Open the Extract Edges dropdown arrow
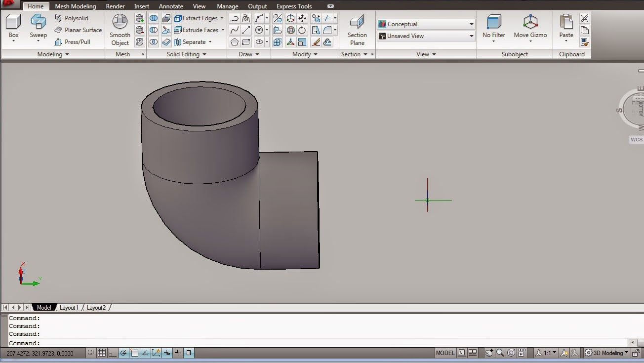The width and height of the screenshot is (644, 363). [222, 18]
